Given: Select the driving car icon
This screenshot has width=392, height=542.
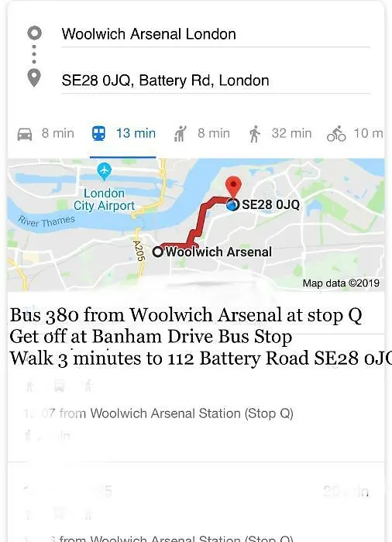Looking at the screenshot, I should click(x=25, y=134).
